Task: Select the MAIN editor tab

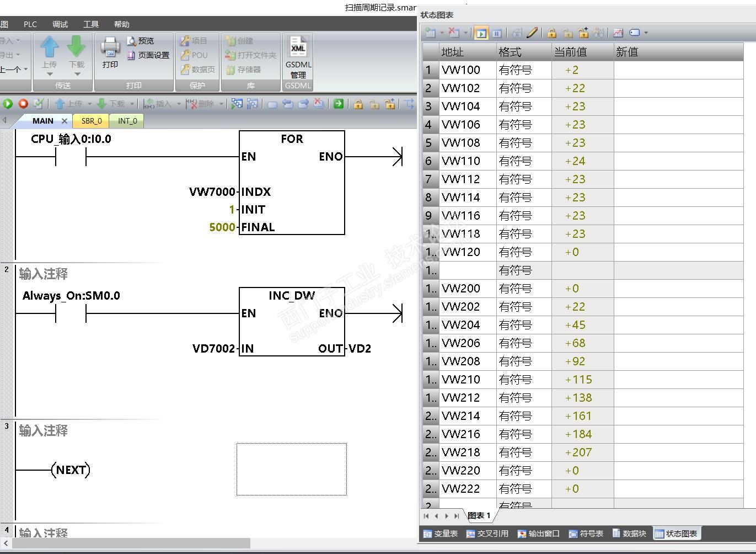Action: (43, 121)
